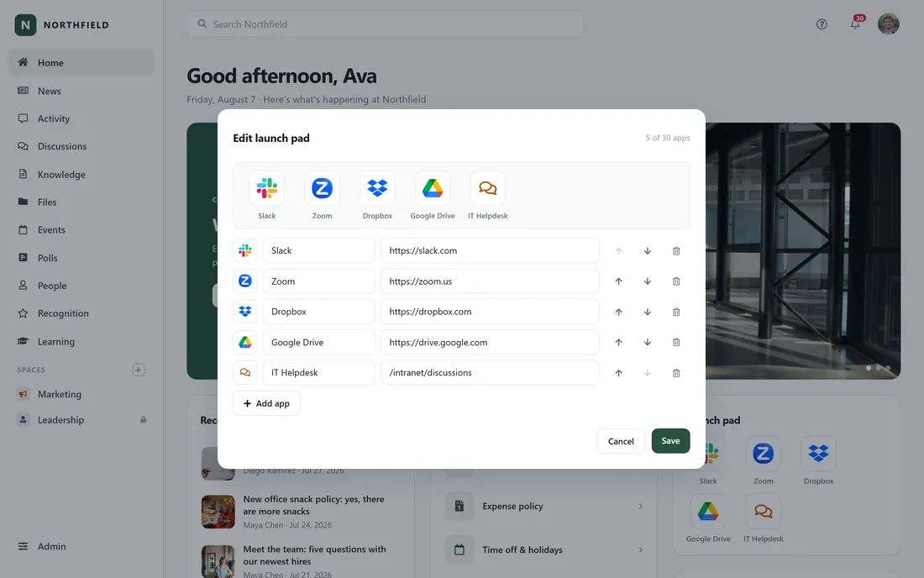Viewport: 924px width, 578px height.
Task: Delete the Dropbox app row
Action: click(x=676, y=312)
